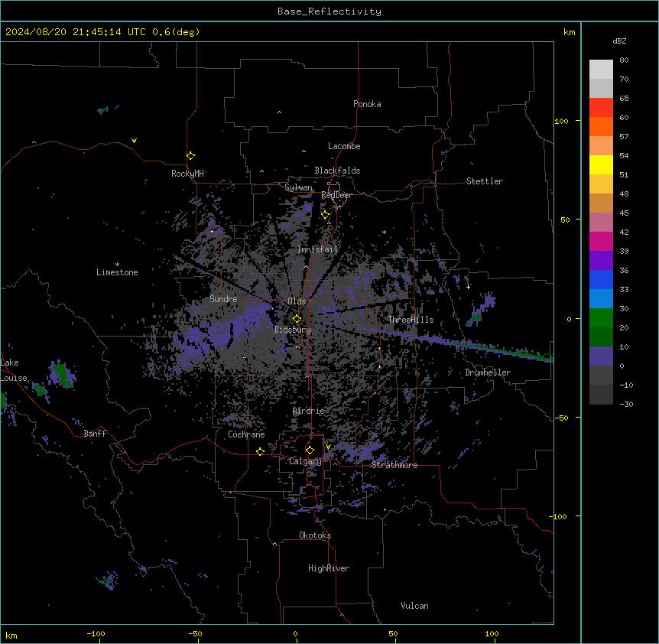659x644 pixels.
Task: Click the Olds label
Action: (x=297, y=301)
